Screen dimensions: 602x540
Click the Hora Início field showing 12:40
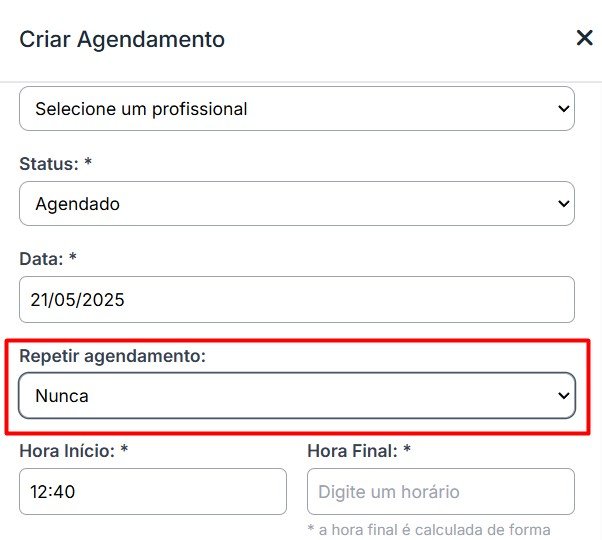pos(152,492)
